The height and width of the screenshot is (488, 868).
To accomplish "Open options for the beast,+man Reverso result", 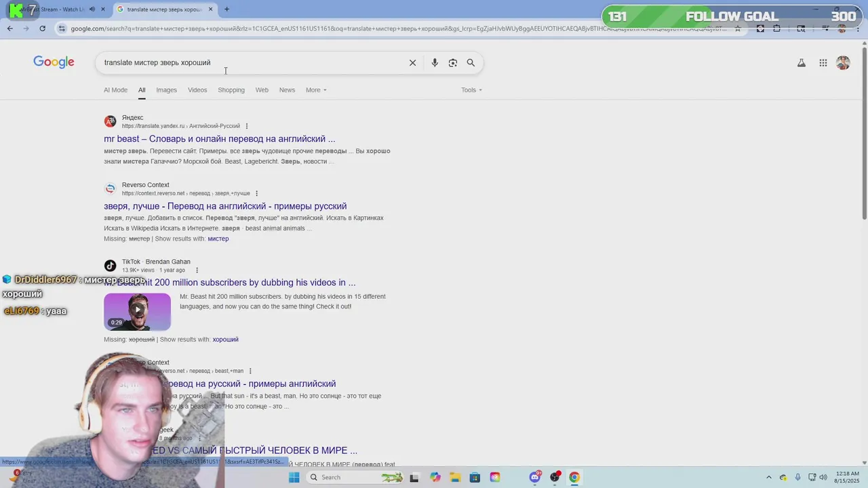I will click(x=250, y=371).
